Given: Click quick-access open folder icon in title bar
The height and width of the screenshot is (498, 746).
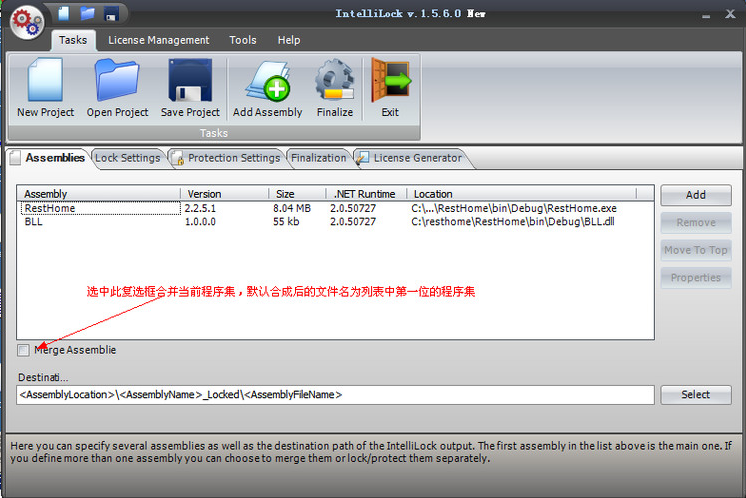Looking at the screenshot, I should [87, 14].
